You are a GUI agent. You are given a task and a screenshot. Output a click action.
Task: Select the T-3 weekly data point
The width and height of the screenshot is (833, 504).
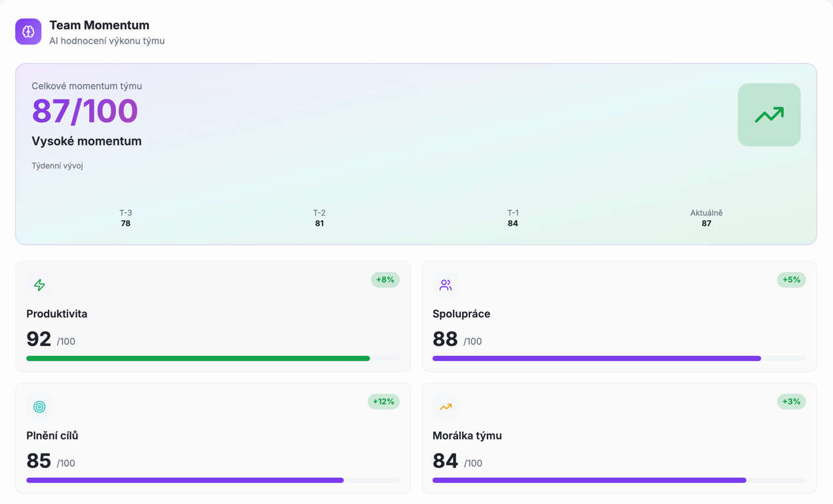126,218
